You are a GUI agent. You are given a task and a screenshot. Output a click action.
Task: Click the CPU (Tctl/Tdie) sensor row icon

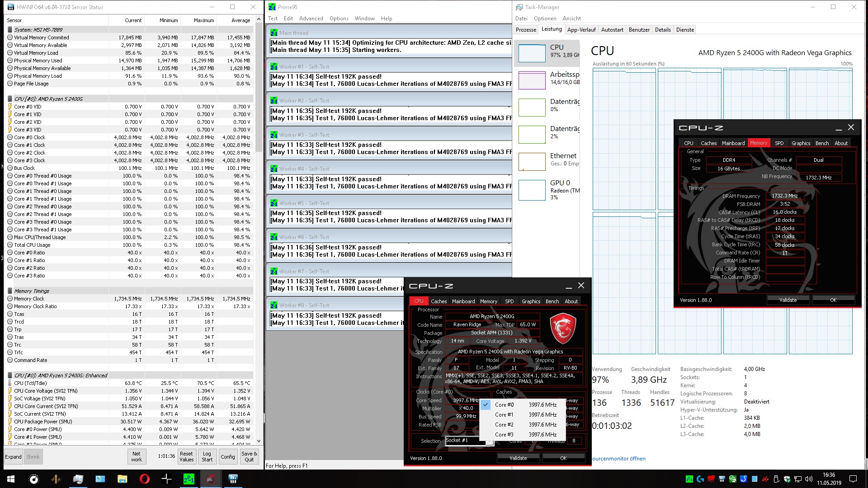10,383
